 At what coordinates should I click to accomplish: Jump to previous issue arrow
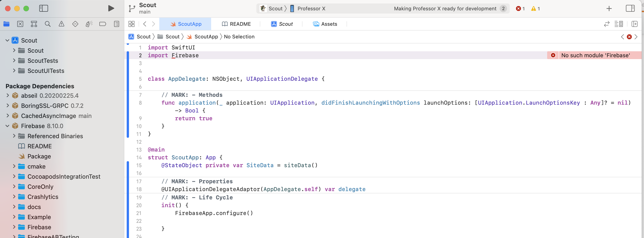coord(622,37)
